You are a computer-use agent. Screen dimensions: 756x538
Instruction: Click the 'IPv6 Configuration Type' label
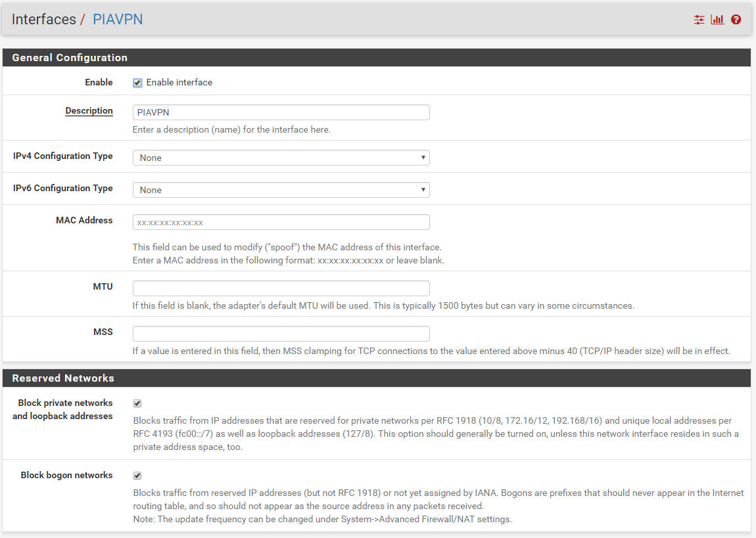click(x=62, y=189)
